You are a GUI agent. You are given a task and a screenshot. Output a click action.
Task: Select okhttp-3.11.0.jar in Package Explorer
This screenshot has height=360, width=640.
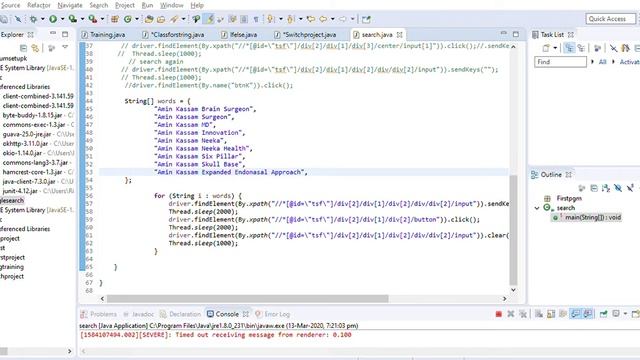tap(37, 143)
